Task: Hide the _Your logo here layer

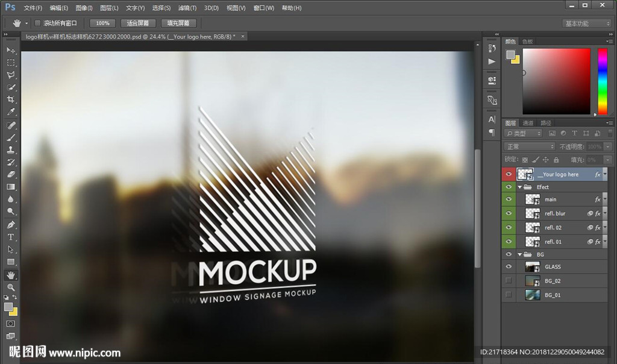Action: click(509, 174)
